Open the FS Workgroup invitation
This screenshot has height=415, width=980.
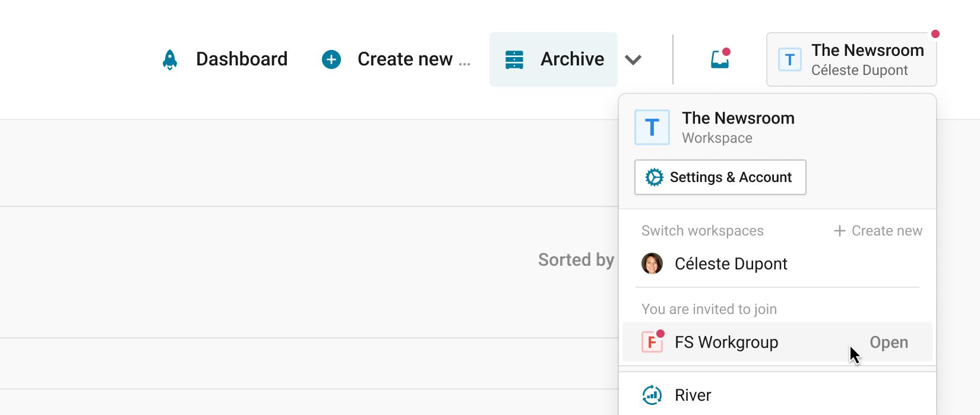click(x=777, y=342)
